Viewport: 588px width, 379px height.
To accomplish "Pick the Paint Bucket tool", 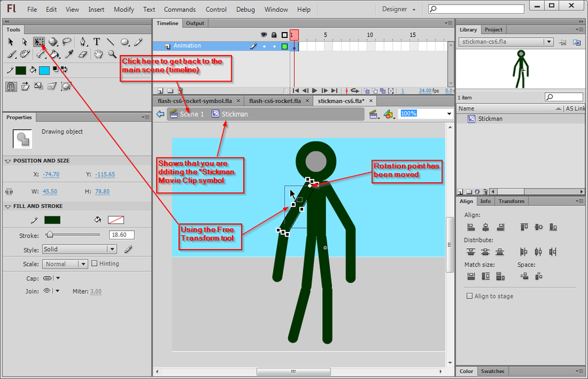I will pyautogui.click(x=55, y=54).
